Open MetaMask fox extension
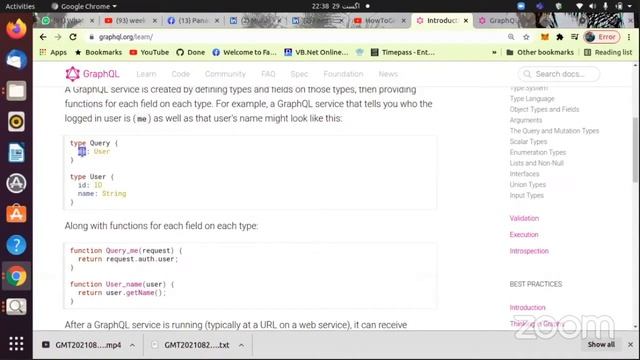 point(544,37)
